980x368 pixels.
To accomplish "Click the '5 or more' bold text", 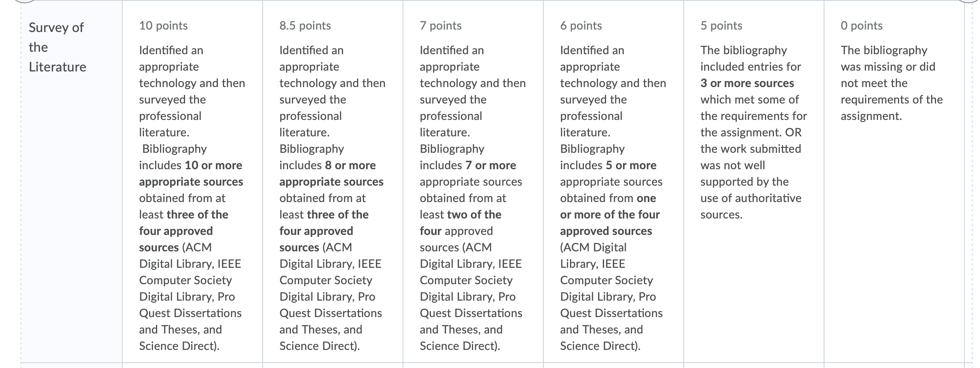I will [631, 165].
